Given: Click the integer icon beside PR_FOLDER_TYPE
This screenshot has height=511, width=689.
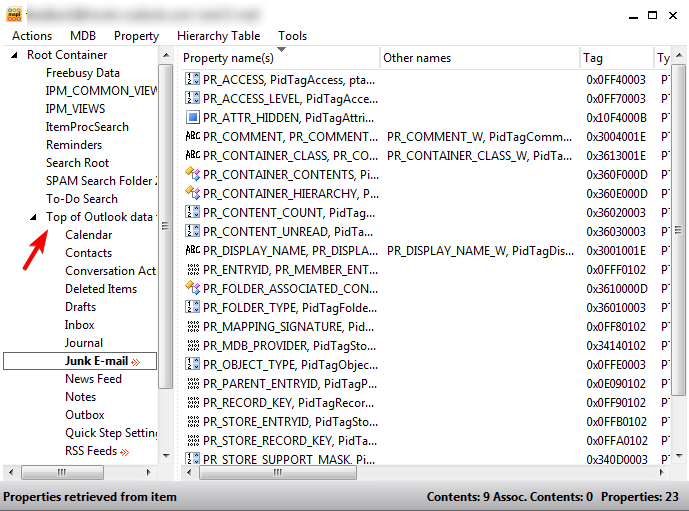Looking at the screenshot, I should [192, 307].
